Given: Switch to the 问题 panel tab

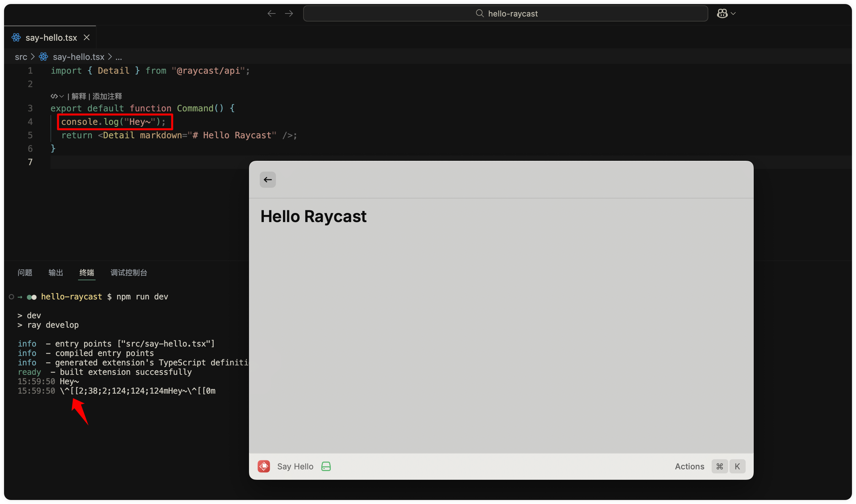Looking at the screenshot, I should [25, 273].
